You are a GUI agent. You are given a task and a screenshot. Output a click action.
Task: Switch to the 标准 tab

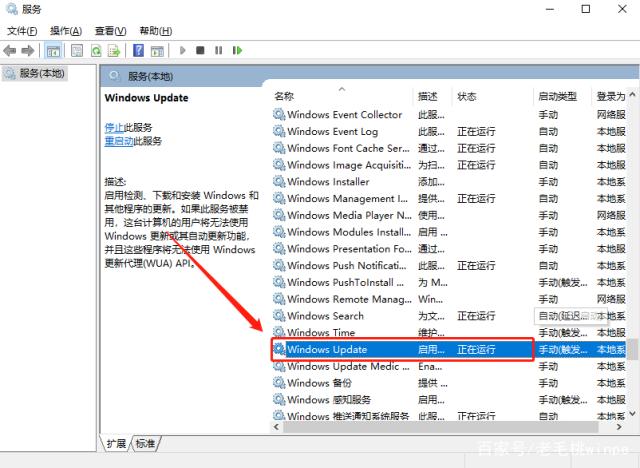point(145,444)
